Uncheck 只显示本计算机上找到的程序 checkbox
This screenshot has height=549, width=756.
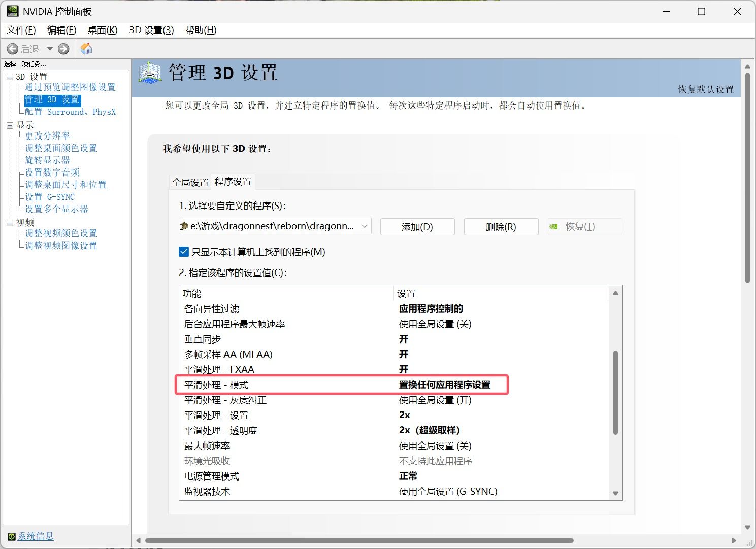tap(184, 252)
